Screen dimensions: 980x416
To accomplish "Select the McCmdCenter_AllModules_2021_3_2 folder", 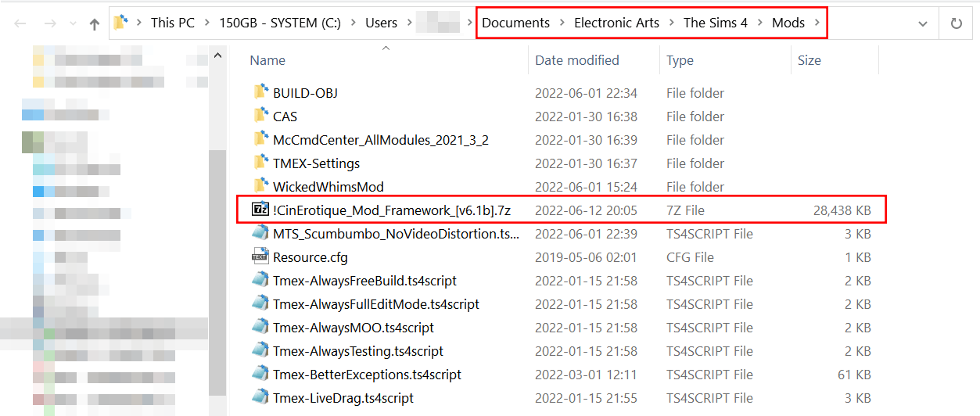I will tap(381, 139).
